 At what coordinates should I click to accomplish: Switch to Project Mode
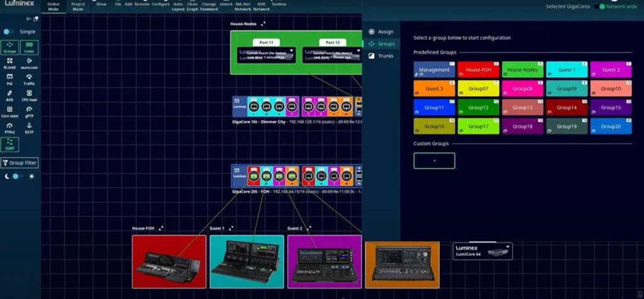coord(78,6)
